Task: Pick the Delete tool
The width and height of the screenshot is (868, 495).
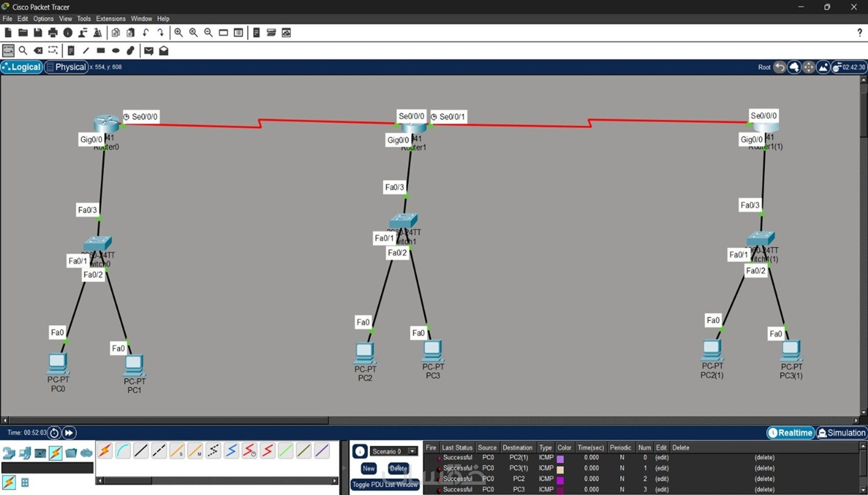Action: coord(38,51)
